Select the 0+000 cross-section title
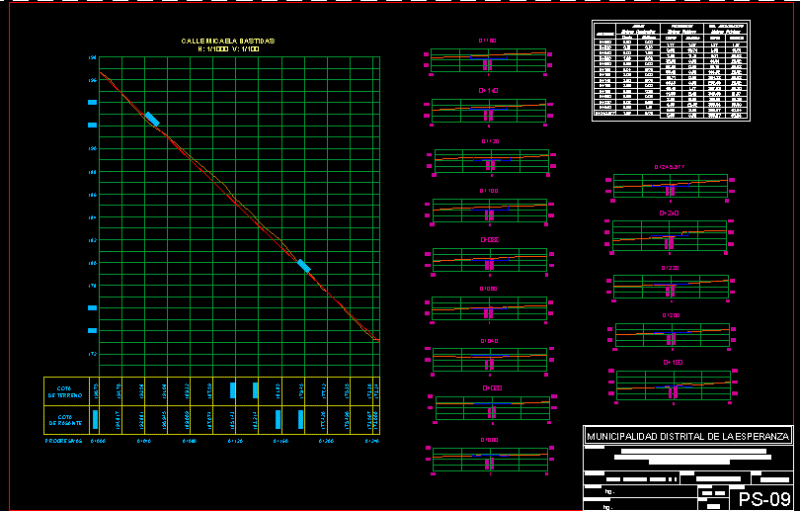 tap(489, 440)
